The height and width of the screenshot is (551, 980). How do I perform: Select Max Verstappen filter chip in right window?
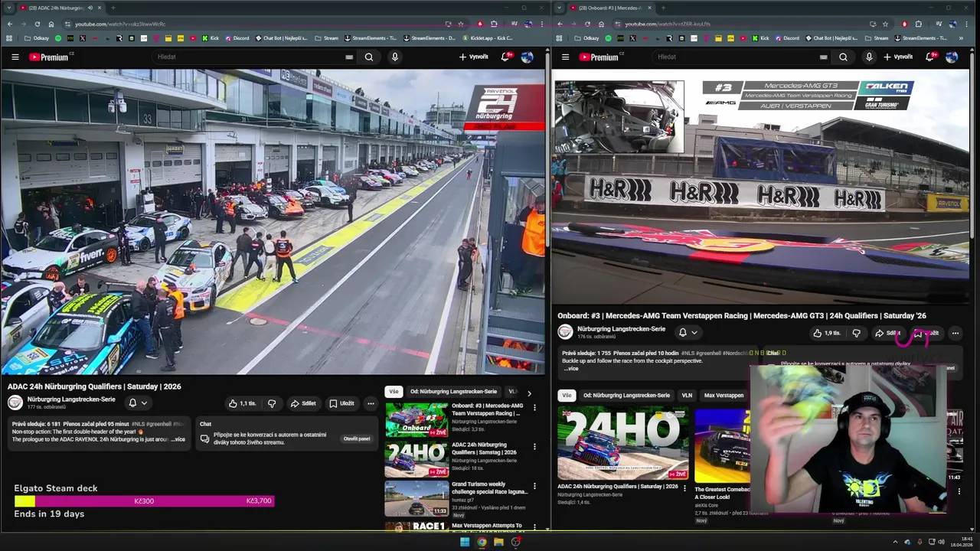click(x=724, y=396)
